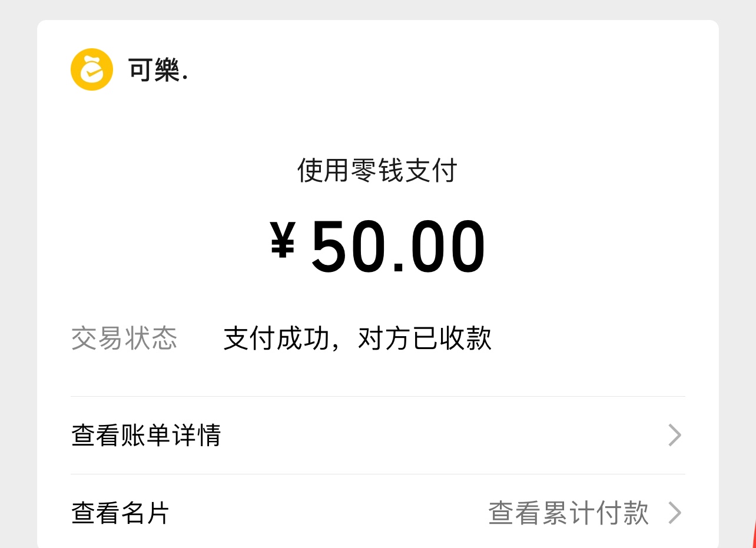
Task: View cumulative payments via 查看累计付款
Action: [x=568, y=513]
